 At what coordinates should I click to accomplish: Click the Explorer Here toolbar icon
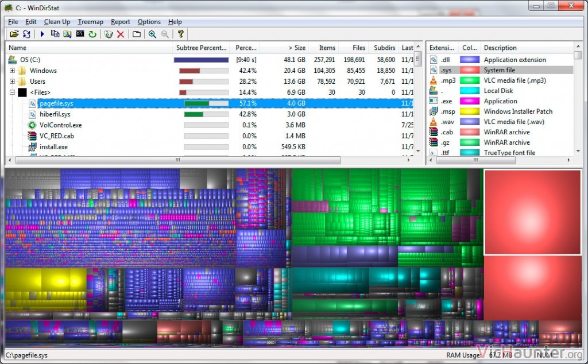point(67,34)
